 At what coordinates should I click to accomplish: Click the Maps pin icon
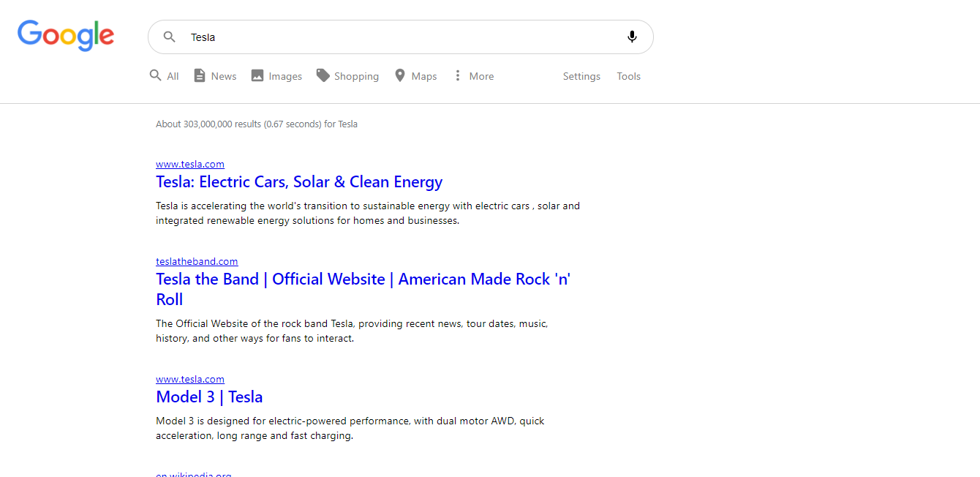coord(400,75)
